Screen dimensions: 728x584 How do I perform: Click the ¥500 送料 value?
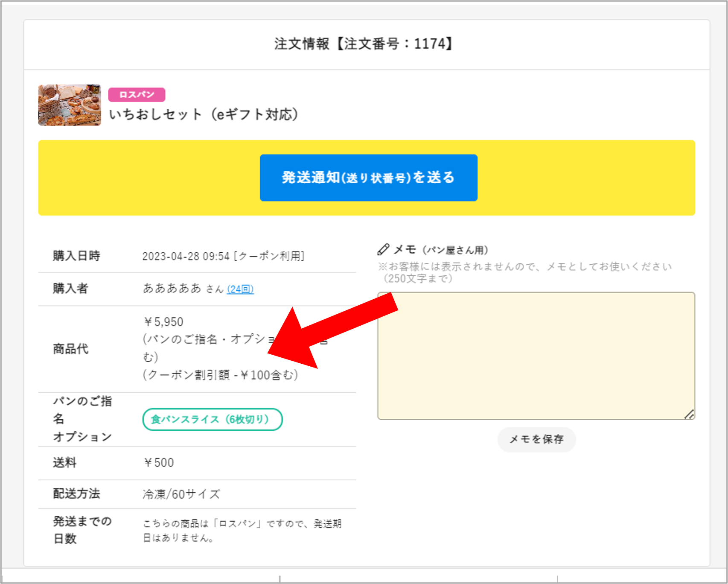click(159, 462)
